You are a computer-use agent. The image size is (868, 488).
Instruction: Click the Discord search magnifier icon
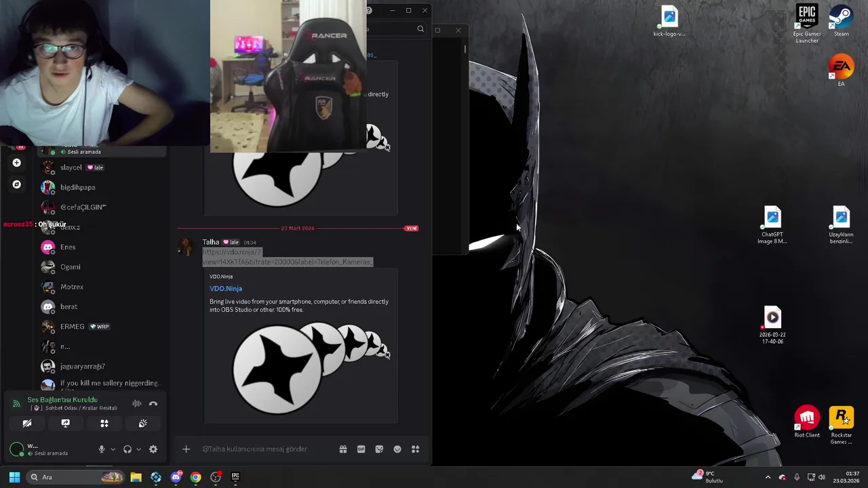point(420,28)
